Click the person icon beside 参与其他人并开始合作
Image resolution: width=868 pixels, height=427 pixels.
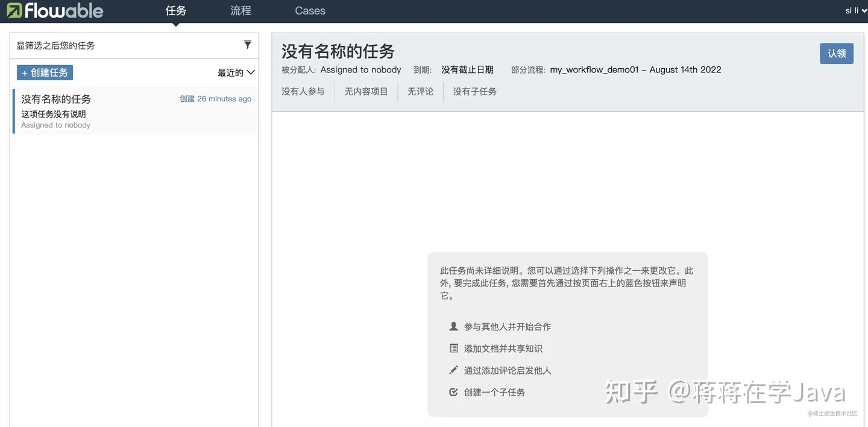pyautogui.click(x=453, y=326)
